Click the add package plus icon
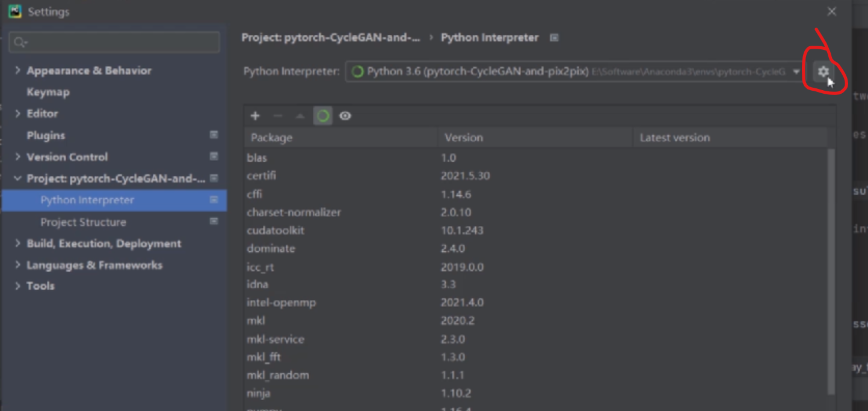 (255, 116)
